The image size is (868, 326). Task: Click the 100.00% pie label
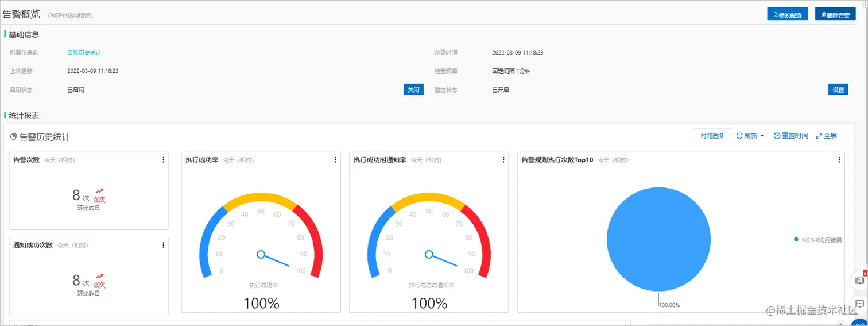(669, 305)
